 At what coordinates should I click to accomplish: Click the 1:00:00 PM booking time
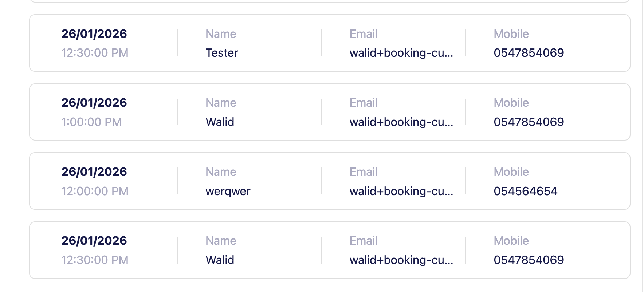pos(91,122)
